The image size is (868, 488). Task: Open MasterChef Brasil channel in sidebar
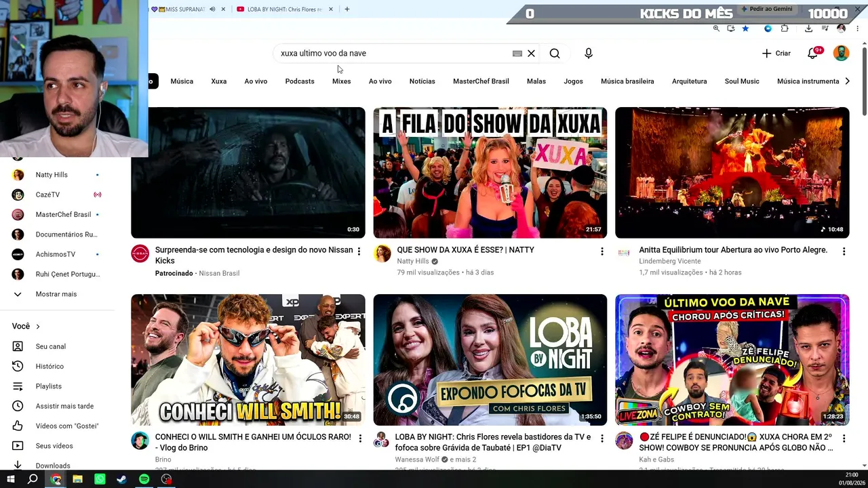pyautogui.click(x=56, y=214)
